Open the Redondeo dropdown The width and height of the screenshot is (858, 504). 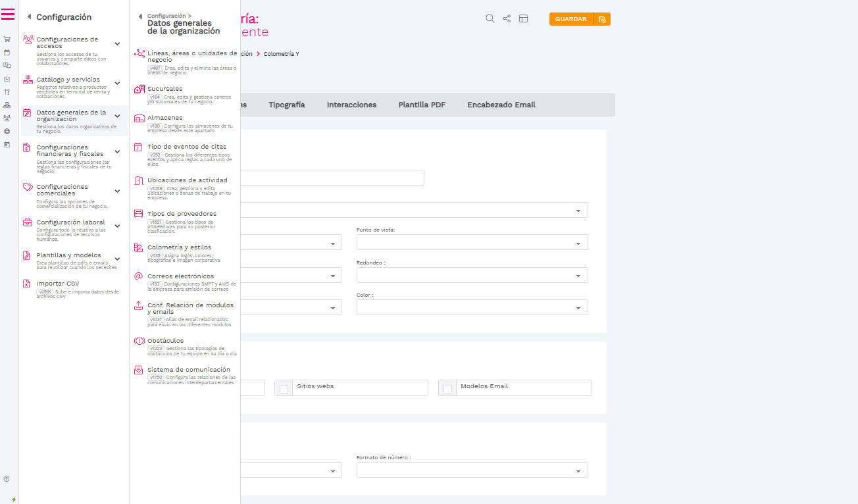(x=472, y=275)
